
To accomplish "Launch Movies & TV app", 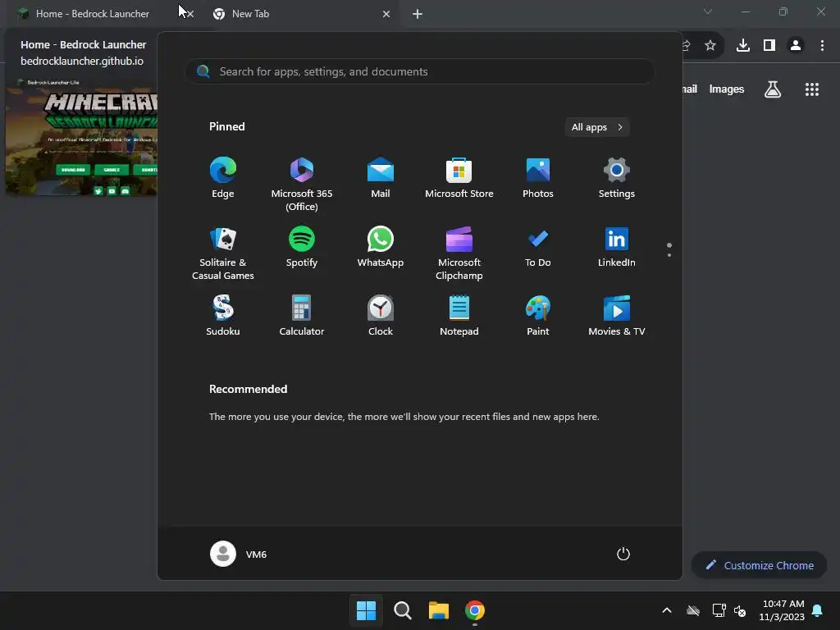I will (617, 316).
